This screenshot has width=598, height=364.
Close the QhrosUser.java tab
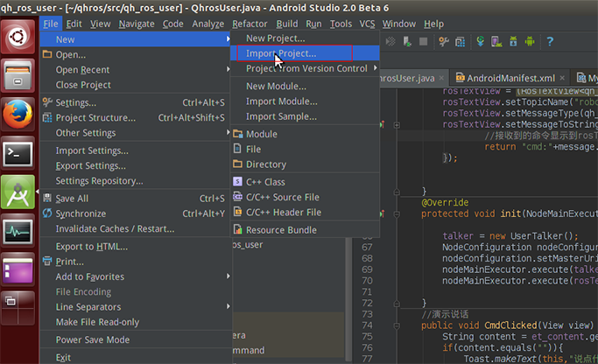pyautogui.click(x=441, y=78)
